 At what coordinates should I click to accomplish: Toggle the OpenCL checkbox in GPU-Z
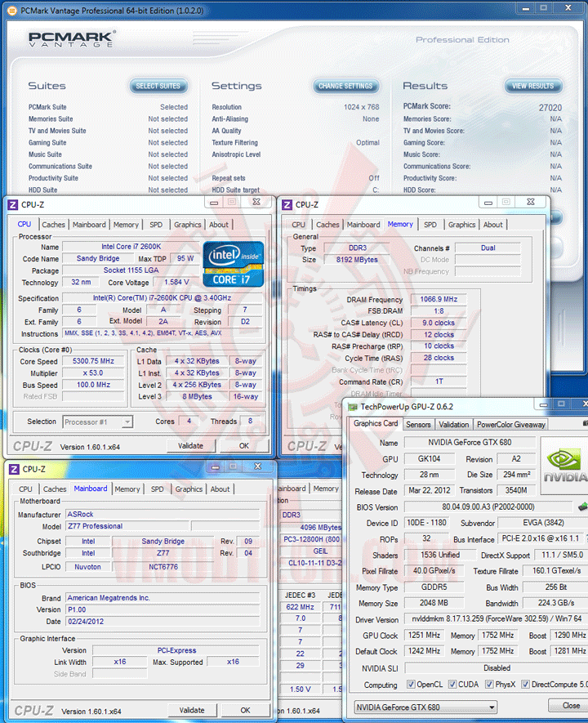(x=411, y=685)
